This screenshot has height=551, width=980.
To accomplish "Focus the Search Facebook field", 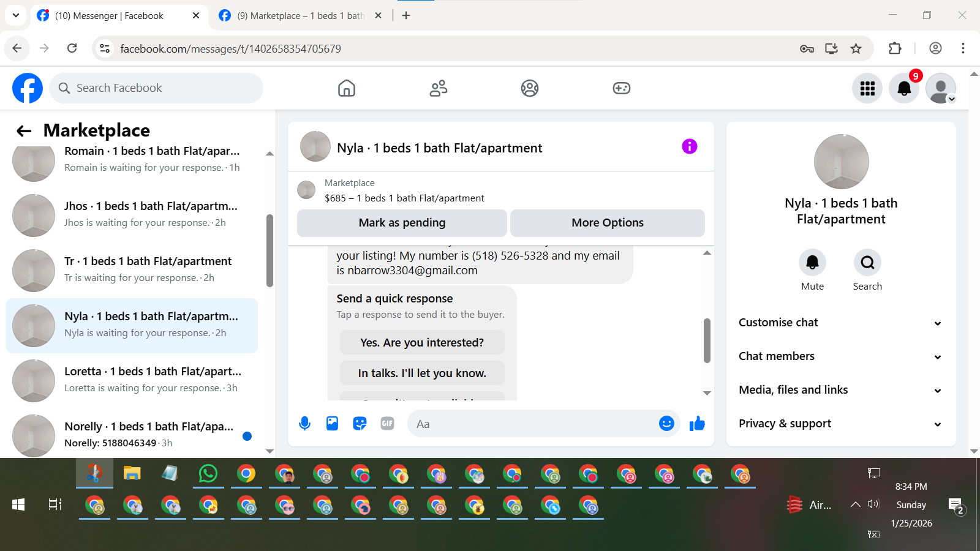I will point(156,88).
